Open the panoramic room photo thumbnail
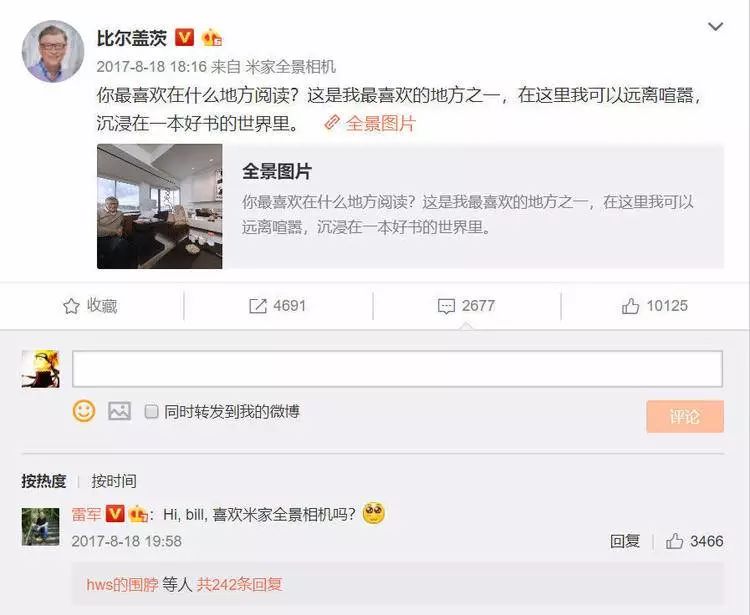 click(x=160, y=206)
